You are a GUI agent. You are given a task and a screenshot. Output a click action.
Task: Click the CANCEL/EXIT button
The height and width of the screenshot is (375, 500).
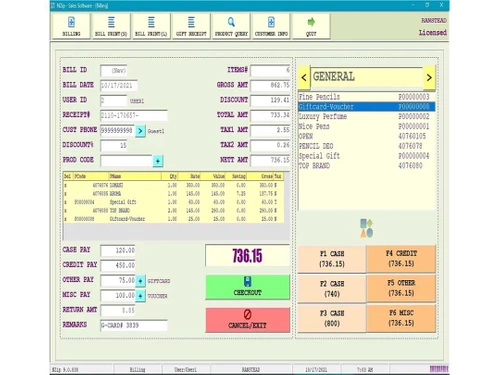point(248,320)
